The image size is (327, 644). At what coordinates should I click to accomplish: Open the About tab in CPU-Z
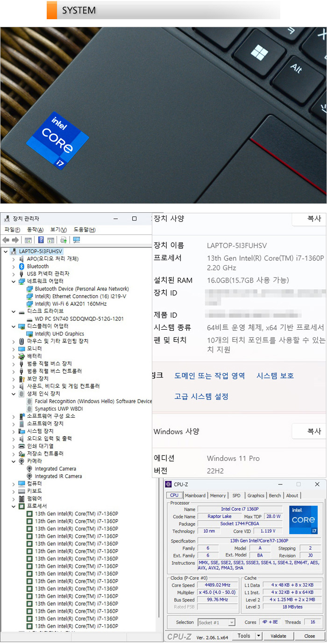[x=292, y=495]
